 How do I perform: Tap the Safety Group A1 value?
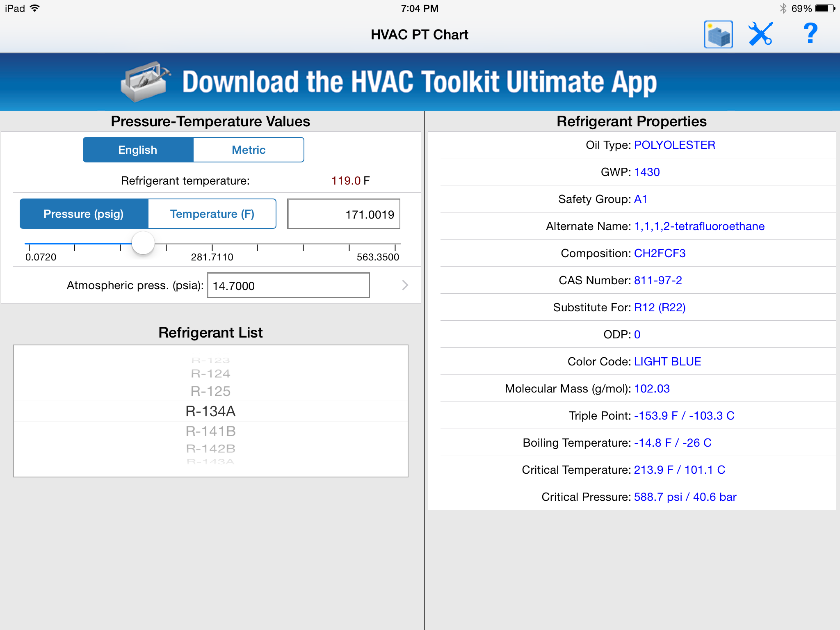(641, 199)
